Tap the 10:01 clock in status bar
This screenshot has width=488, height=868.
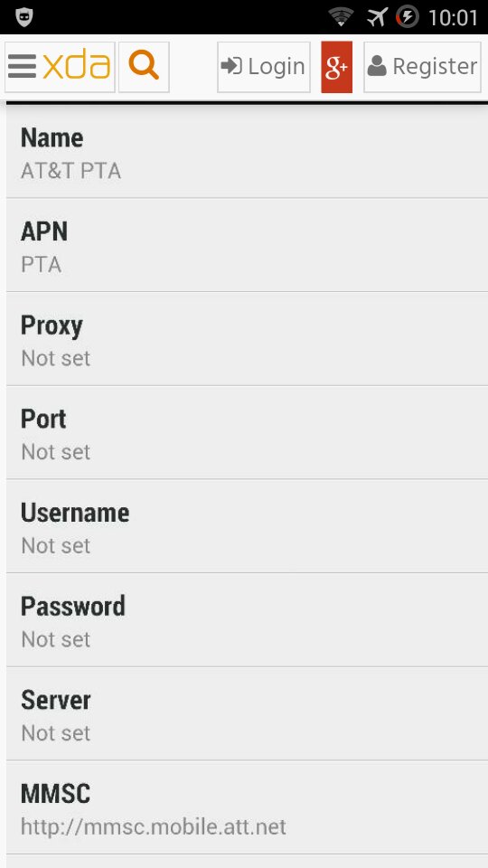click(453, 18)
